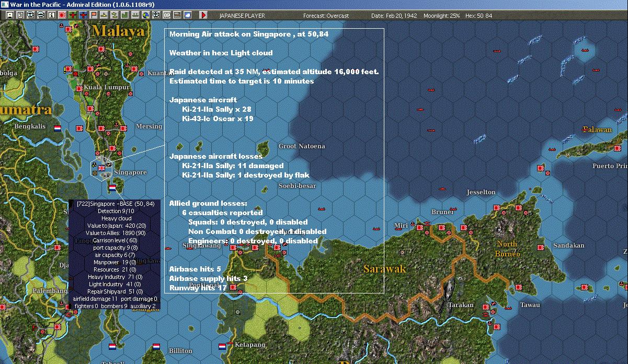This screenshot has width=628, height=364.
Task: Click the 'Ki-21-IIa Sally x 28' line
Action: (216, 109)
